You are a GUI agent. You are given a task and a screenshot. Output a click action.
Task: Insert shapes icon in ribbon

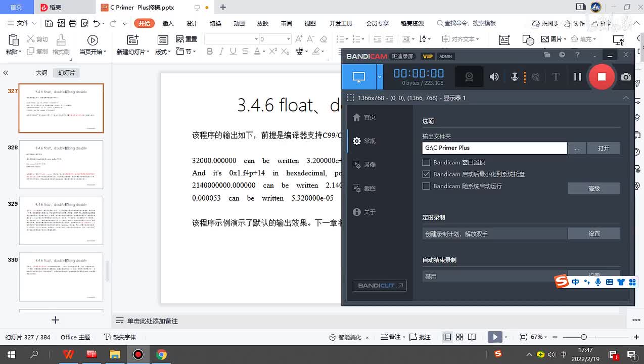click(528, 40)
